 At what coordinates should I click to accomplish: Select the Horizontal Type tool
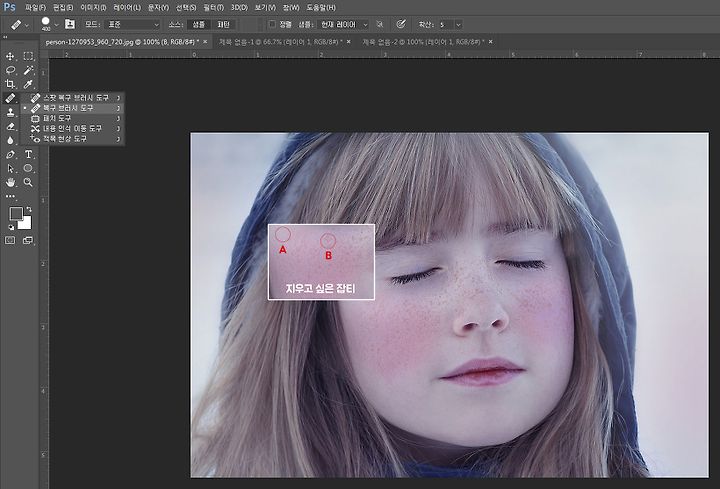point(28,154)
